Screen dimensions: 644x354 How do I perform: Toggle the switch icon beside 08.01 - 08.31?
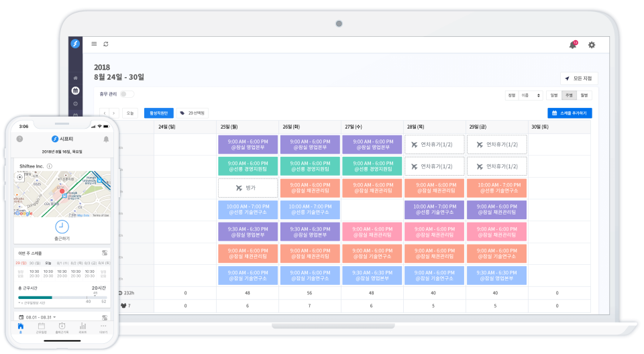(x=105, y=317)
